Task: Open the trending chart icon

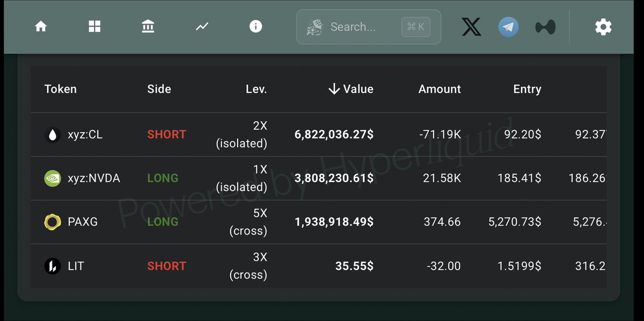Action: coord(202,26)
